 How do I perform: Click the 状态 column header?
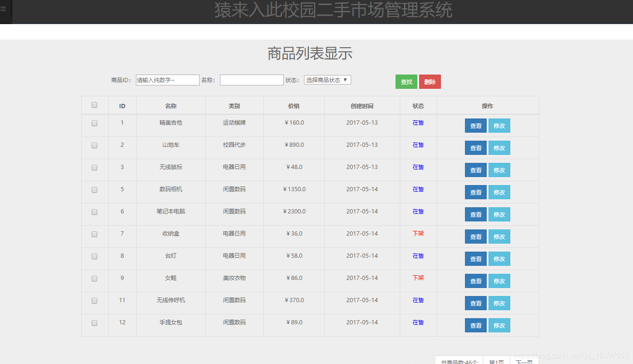[418, 106]
